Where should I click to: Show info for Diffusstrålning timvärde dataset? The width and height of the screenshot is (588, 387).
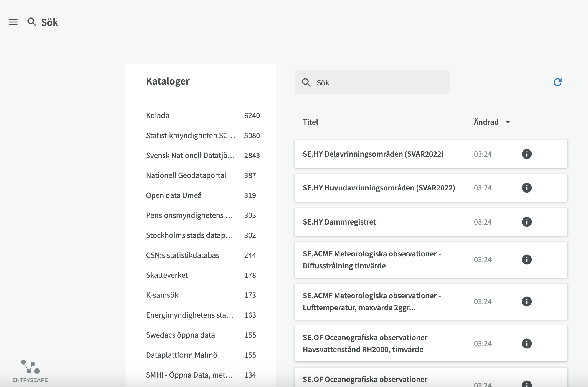pos(527,259)
